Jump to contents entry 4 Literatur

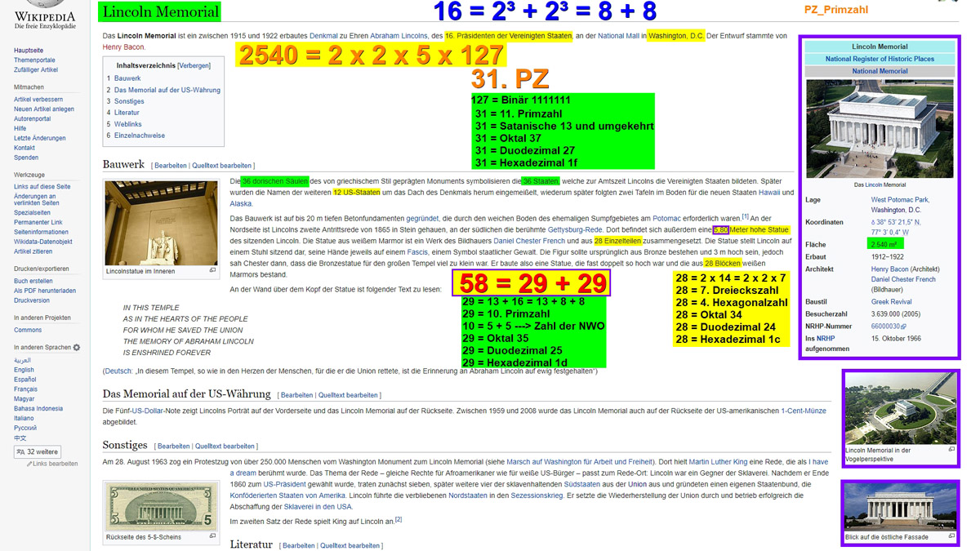point(122,113)
